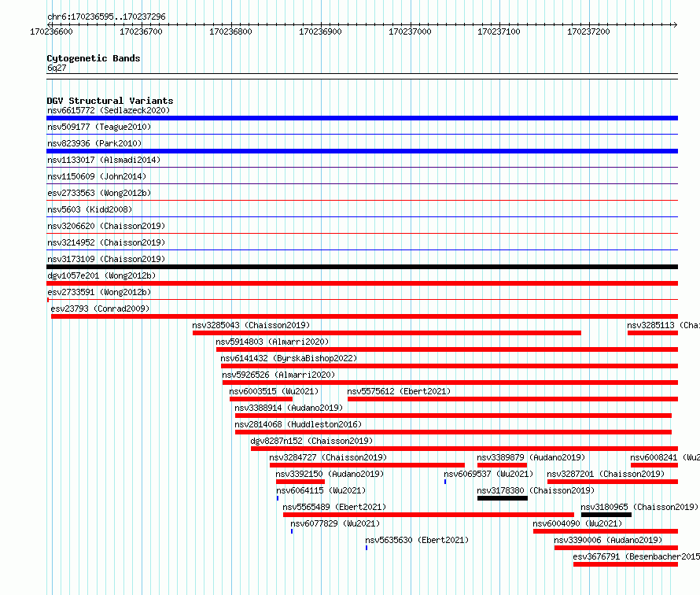The height and width of the screenshot is (595, 700).
Task: Click the red bar under nsv3284727
Action: pos(367,465)
